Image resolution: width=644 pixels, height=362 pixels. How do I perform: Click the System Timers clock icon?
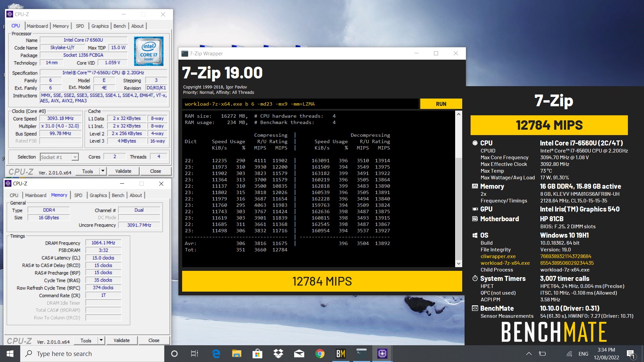point(475,279)
